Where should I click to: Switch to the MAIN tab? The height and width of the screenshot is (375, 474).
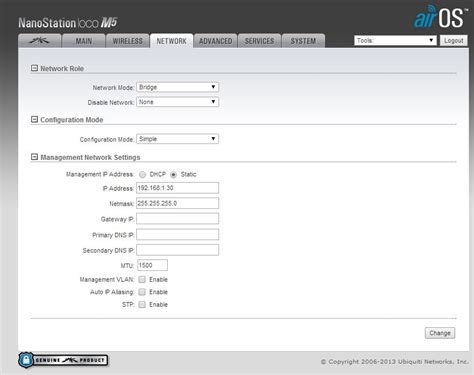pos(84,41)
